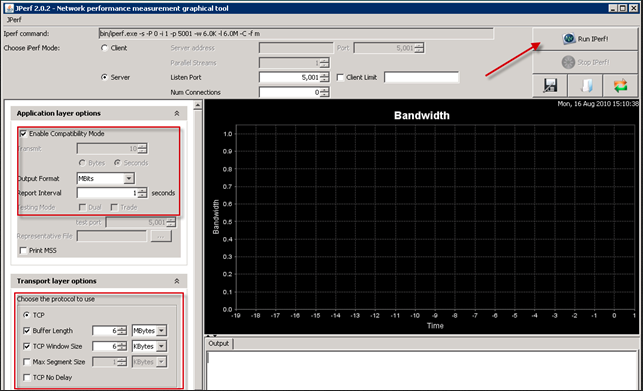Click the options panel scrollbar up arrow
643x391 pixels.
(x=198, y=106)
